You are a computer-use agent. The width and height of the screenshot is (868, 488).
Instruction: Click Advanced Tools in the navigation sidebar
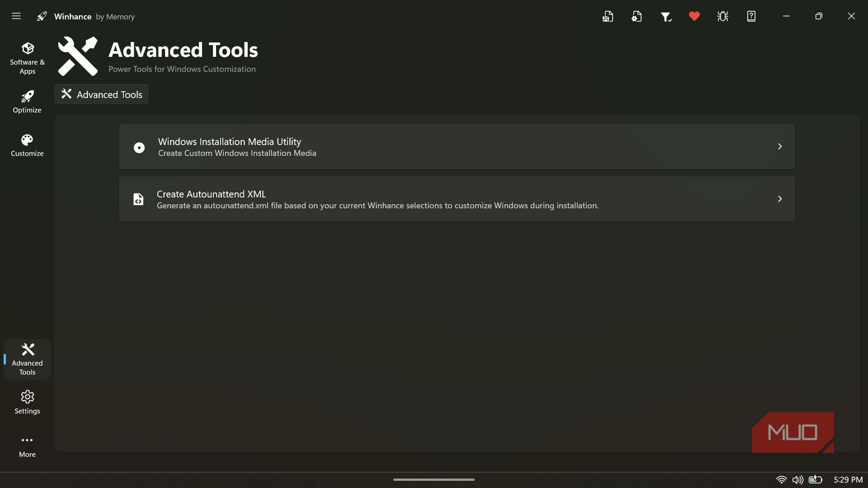point(27,359)
